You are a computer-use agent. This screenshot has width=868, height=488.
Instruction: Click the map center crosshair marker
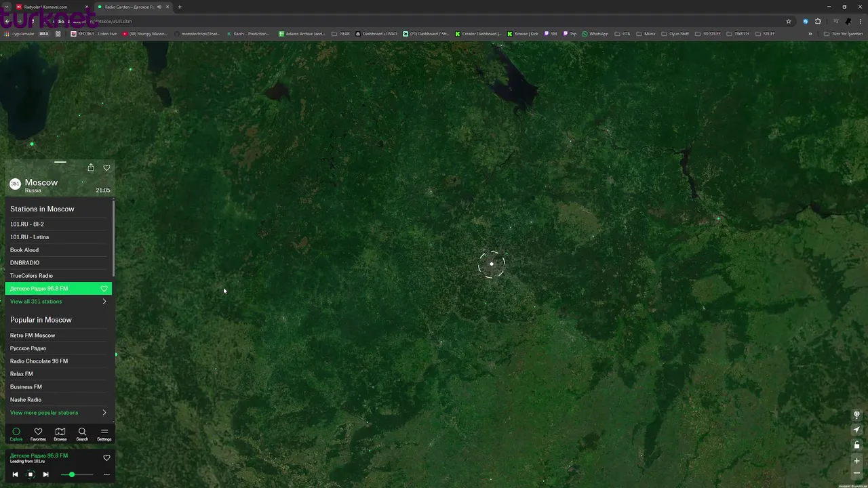[x=492, y=264]
